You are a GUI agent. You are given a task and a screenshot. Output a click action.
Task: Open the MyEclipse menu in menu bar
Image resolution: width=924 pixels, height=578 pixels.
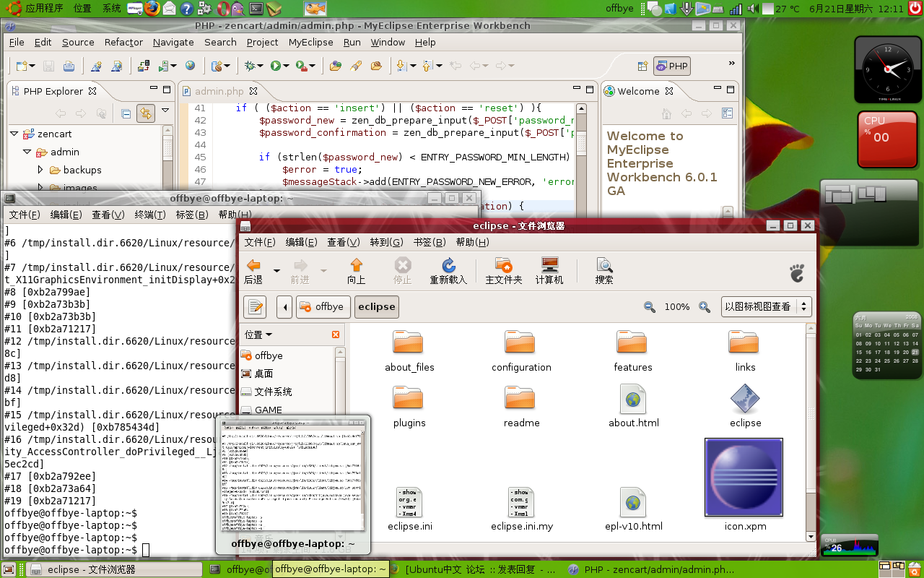click(310, 42)
